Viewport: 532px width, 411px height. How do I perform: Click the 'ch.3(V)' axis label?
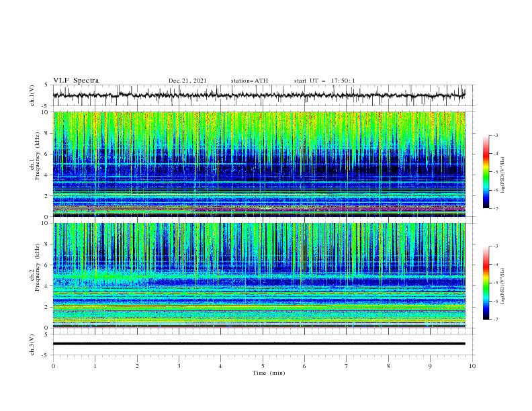click(x=32, y=345)
